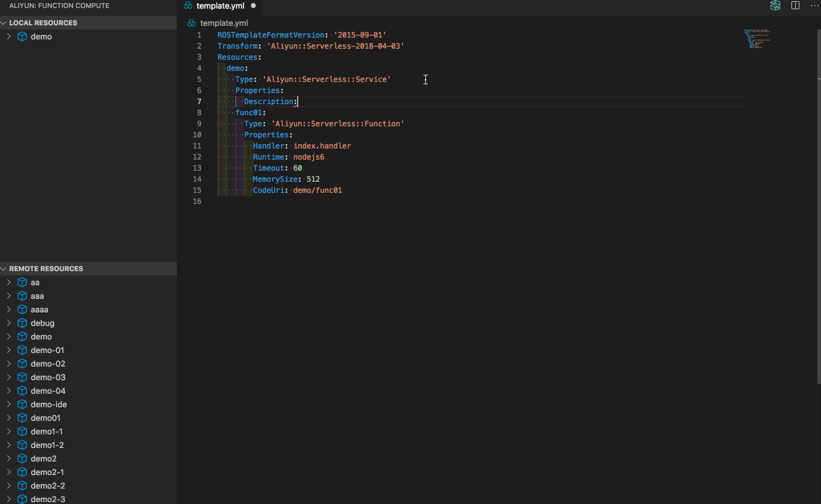Image resolution: width=821 pixels, height=504 pixels.
Task: Expand the demo2-2 service chevron
Action: point(9,486)
